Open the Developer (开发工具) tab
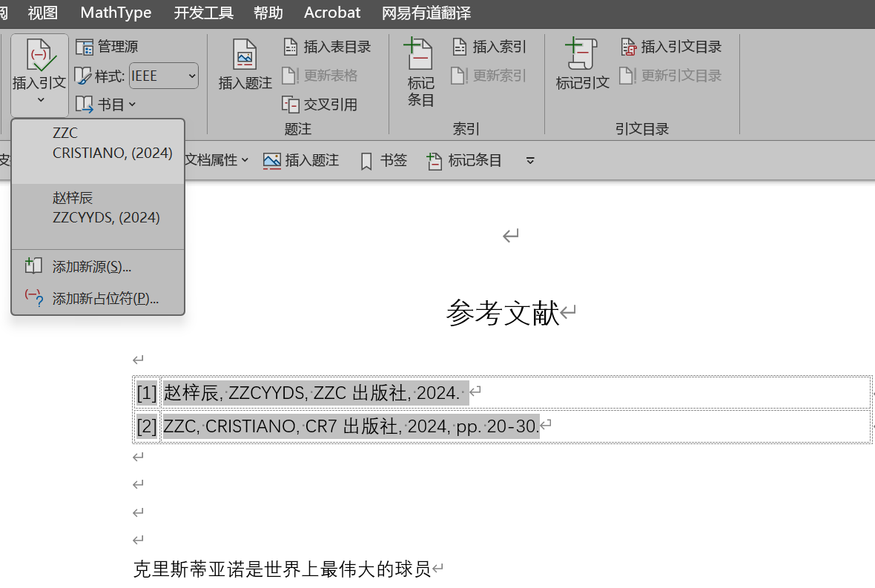Image resolution: width=875 pixels, height=588 pixels. click(204, 13)
